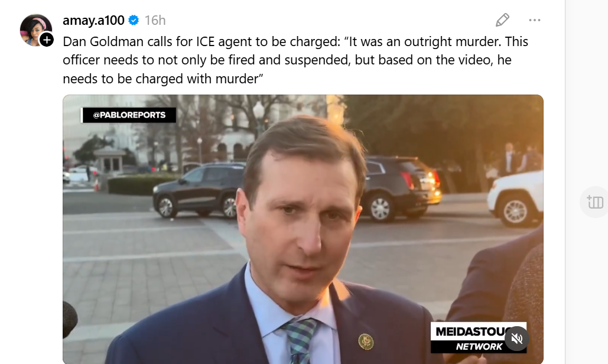Click the MeidasTouch Network logo overlay
Image resolution: width=608 pixels, height=364 pixels.
tap(479, 338)
